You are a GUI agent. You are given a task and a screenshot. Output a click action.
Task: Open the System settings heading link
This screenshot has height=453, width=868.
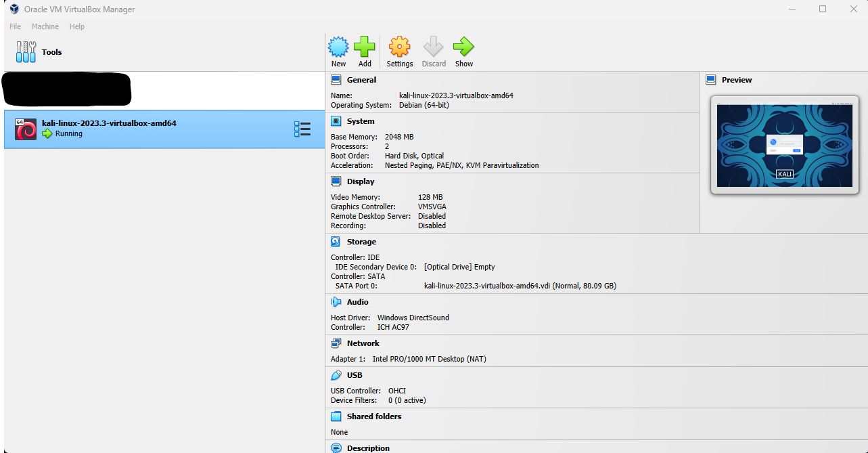(361, 121)
